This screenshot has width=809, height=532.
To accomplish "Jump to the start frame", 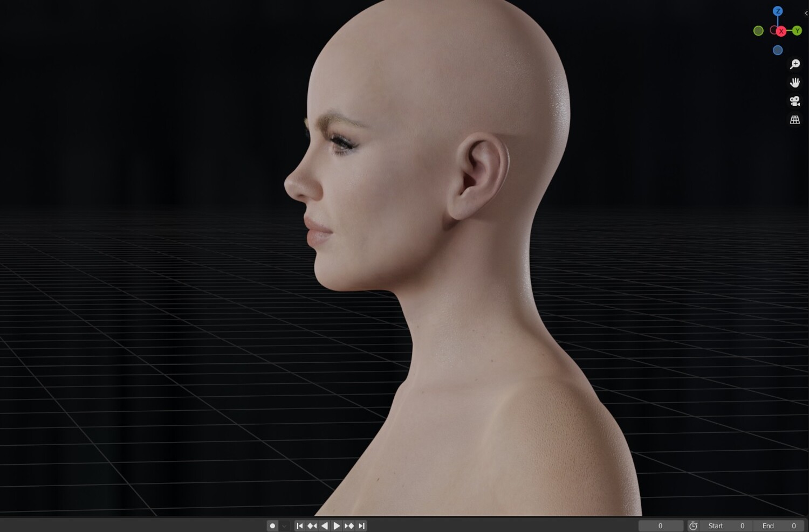I will point(300,526).
